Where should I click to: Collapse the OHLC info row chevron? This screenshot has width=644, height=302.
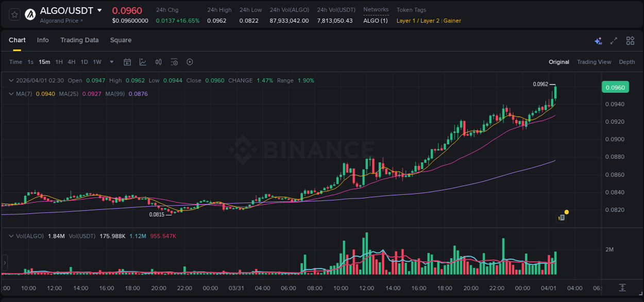pos(11,80)
